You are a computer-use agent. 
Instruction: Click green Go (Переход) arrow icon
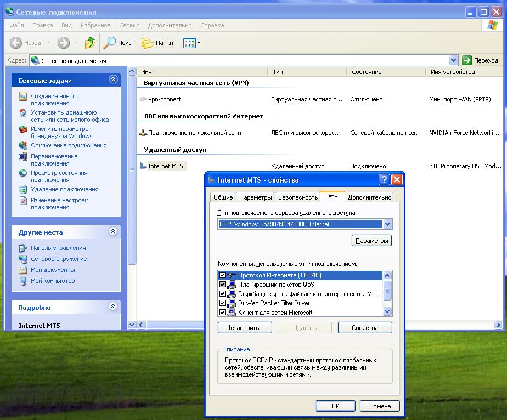coord(466,60)
